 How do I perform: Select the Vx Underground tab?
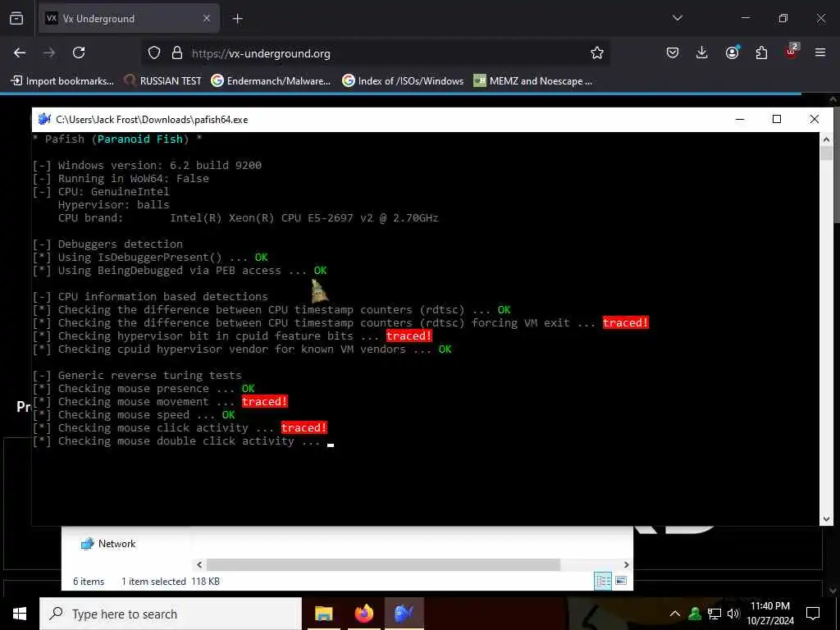point(129,19)
